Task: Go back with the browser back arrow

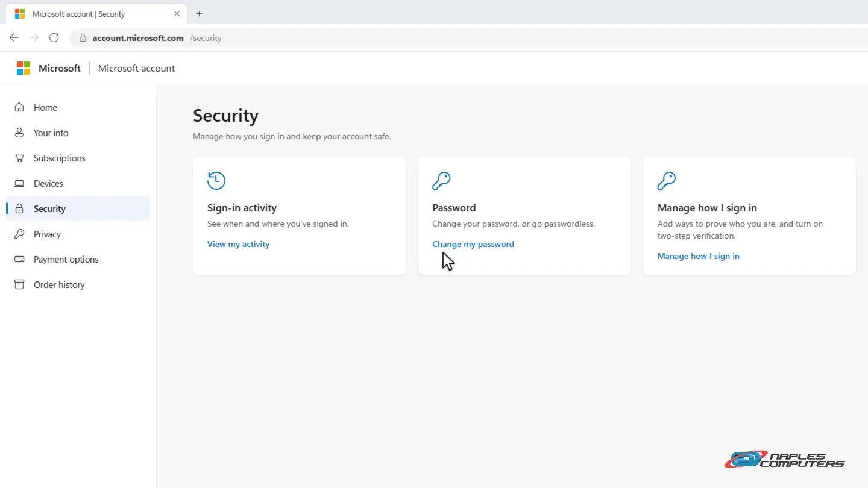Action: [x=14, y=38]
